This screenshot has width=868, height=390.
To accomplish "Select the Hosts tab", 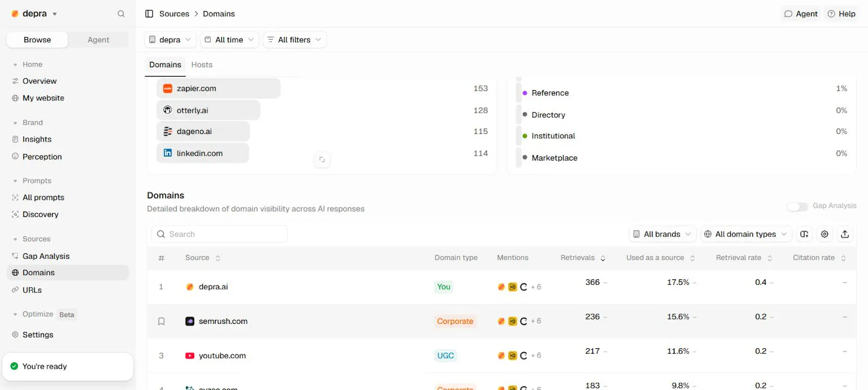I will [202, 65].
